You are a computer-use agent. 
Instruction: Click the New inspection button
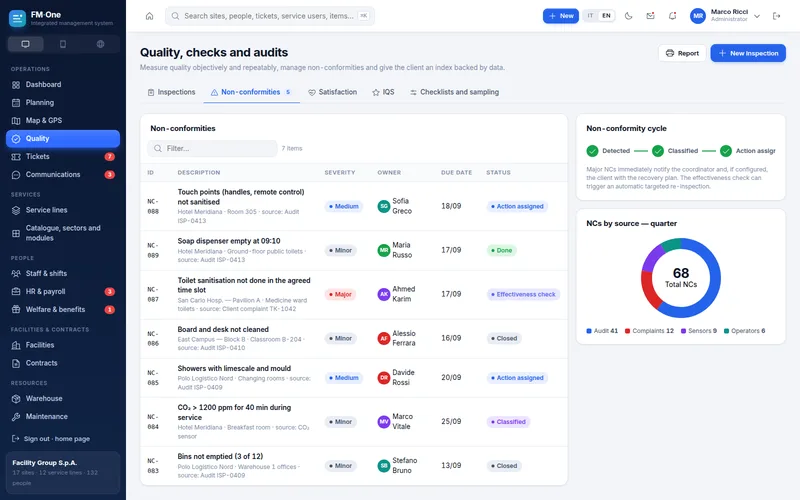click(748, 53)
